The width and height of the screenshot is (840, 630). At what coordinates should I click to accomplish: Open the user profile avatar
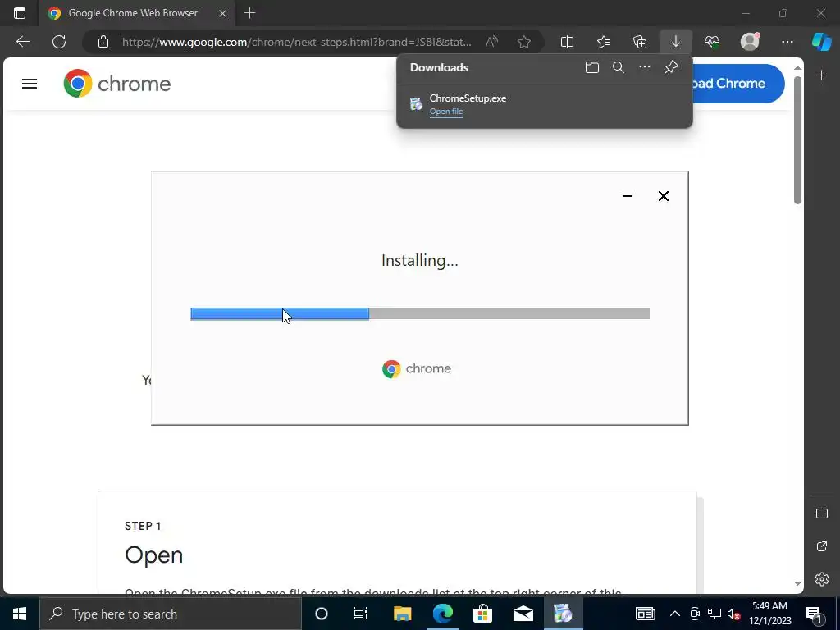pyautogui.click(x=750, y=42)
